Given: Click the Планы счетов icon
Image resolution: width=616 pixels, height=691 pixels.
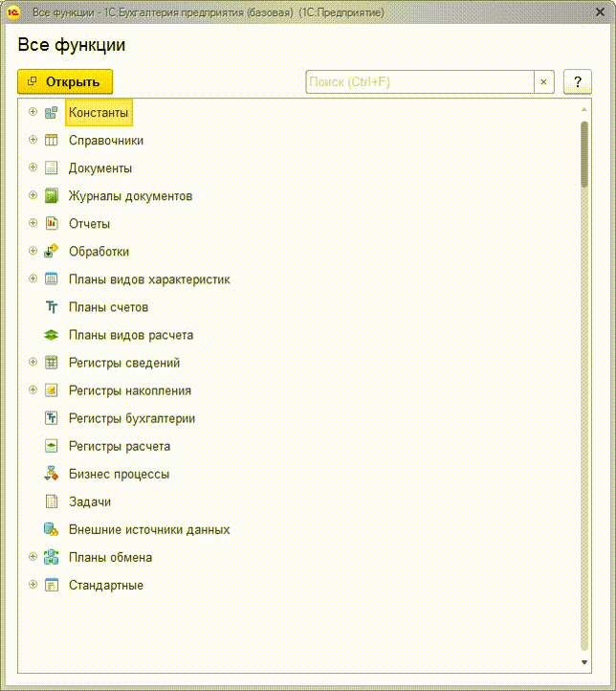Looking at the screenshot, I should [51, 307].
